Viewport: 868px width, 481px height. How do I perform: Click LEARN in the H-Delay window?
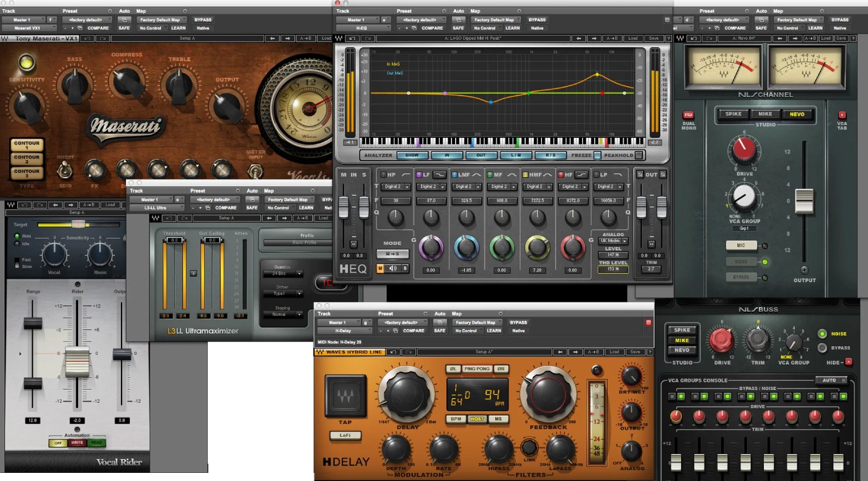coord(494,331)
